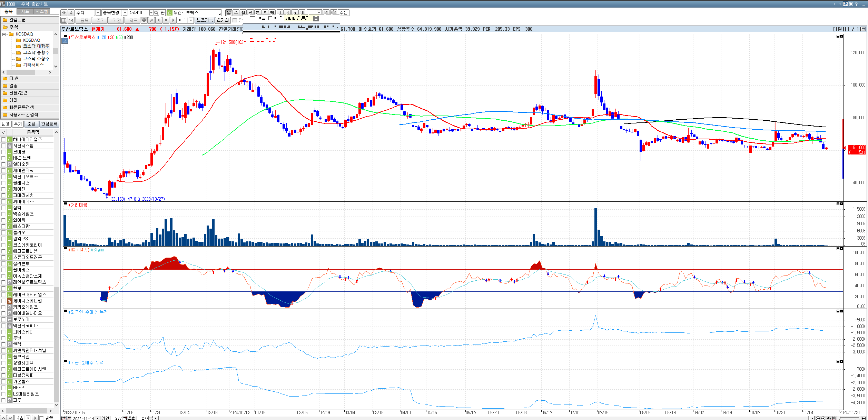
Task: Click the won currency display icon
Action: click(151, 20)
